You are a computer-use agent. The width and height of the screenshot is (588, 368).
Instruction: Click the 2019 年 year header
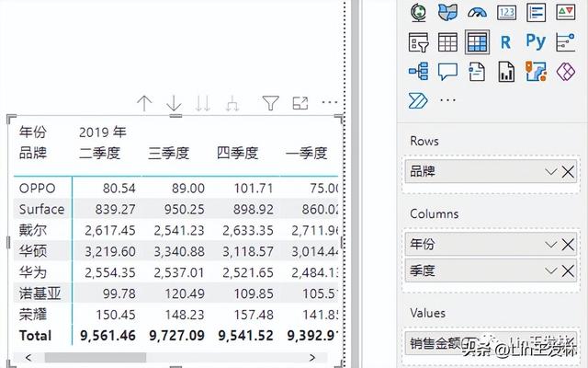click(103, 132)
